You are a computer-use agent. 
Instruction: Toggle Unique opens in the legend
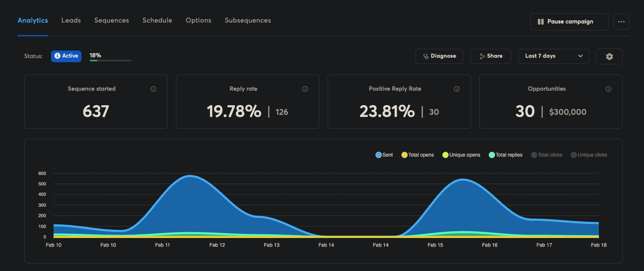(461, 154)
